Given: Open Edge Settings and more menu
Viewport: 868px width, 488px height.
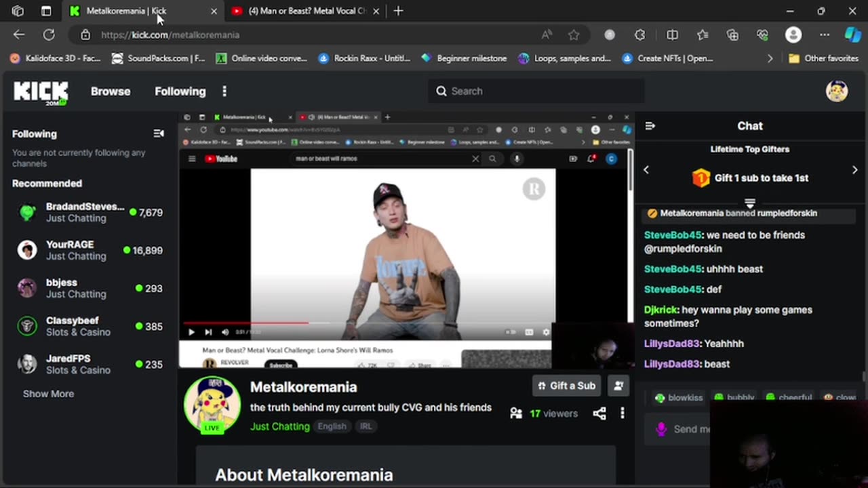Looking at the screenshot, I should 824,35.
